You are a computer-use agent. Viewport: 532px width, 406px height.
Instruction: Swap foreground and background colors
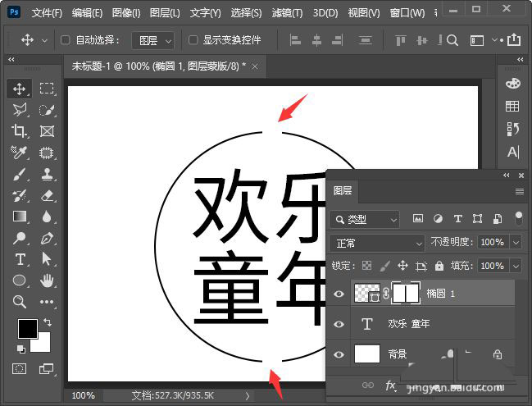coord(48,322)
